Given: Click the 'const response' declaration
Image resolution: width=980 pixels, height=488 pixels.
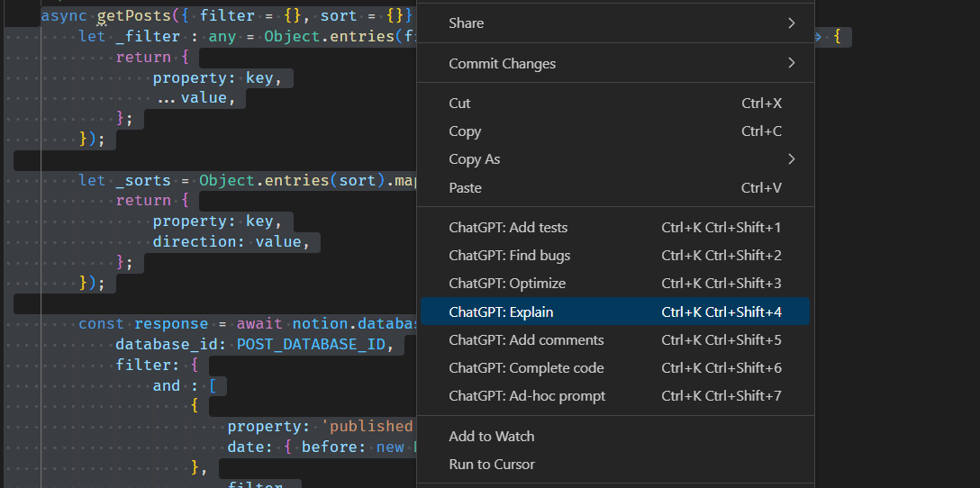Looking at the screenshot, I should coord(143,323).
